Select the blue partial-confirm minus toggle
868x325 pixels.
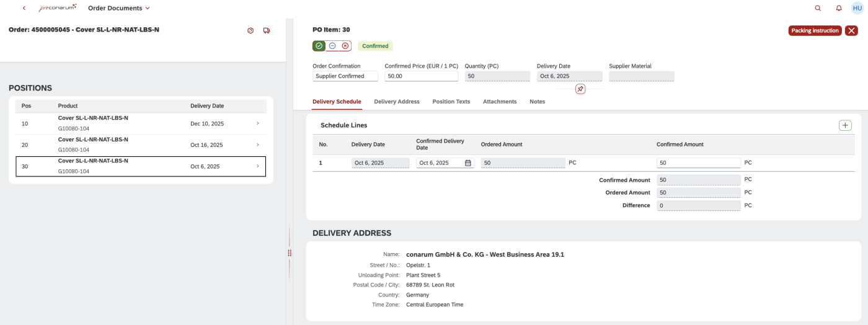click(332, 46)
